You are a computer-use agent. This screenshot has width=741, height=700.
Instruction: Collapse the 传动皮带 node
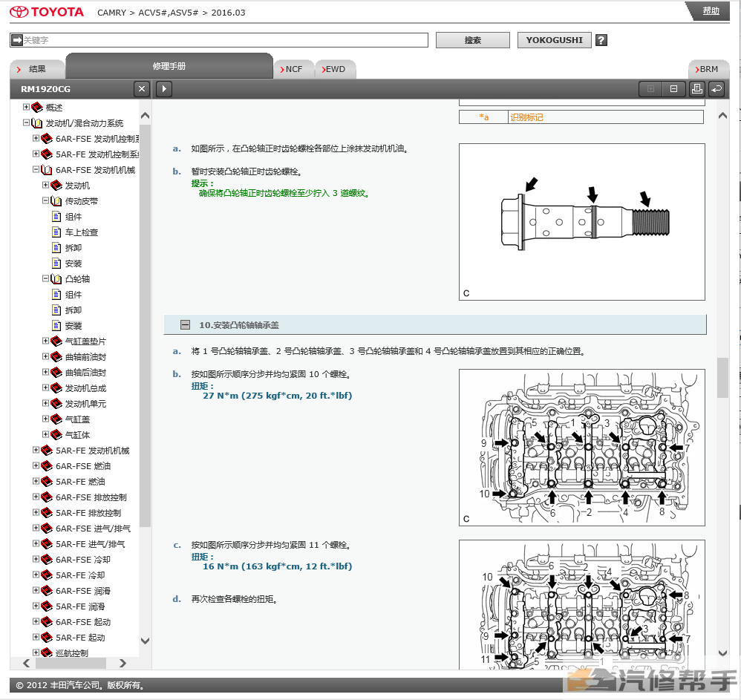pos(46,200)
